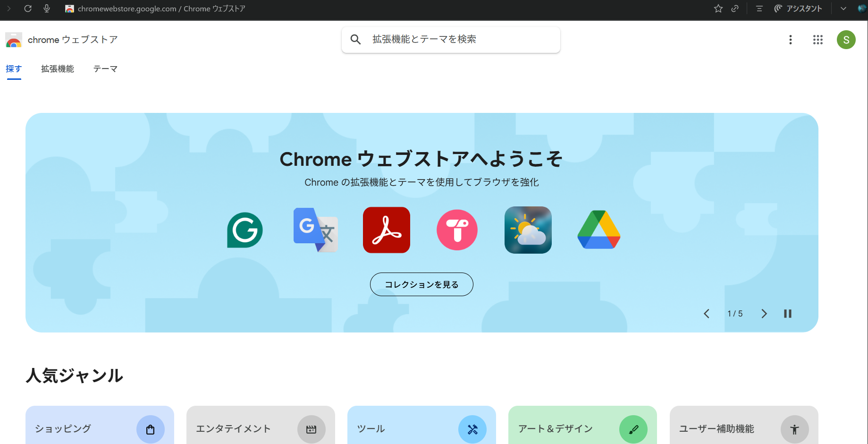Screen dimensions: 868x444
Task: Click the コレクションを見る button
Action: 421,284
